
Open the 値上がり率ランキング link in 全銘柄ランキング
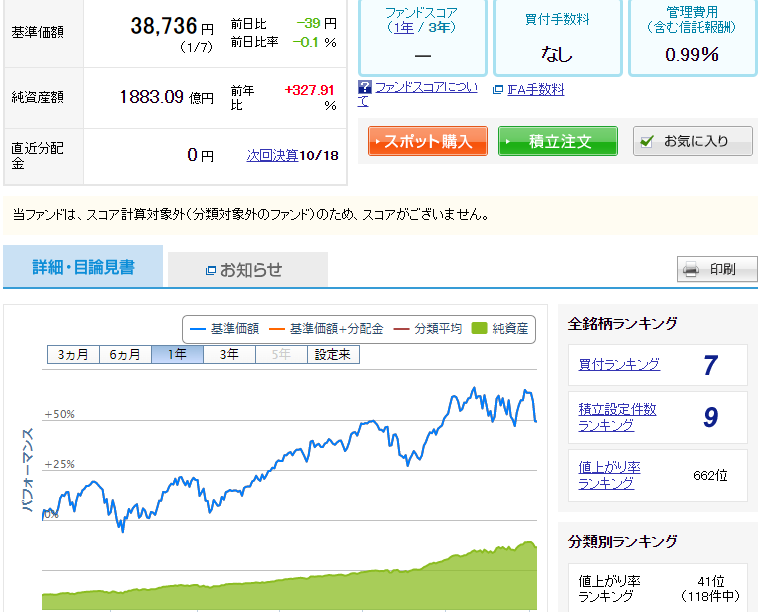pyautogui.click(x=609, y=475)
